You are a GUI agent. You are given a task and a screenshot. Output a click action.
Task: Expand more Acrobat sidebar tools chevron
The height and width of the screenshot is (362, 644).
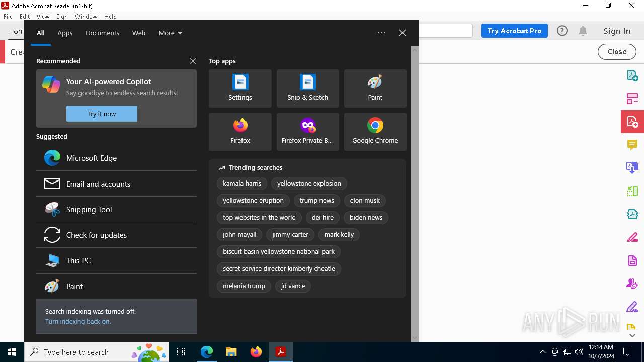point(632,335)
